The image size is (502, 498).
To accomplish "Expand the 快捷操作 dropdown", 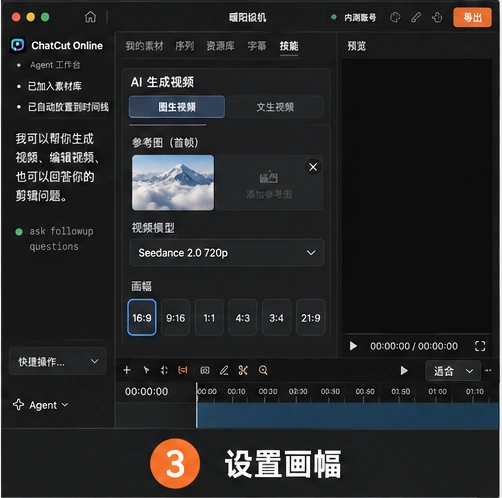I will (58, 361).
